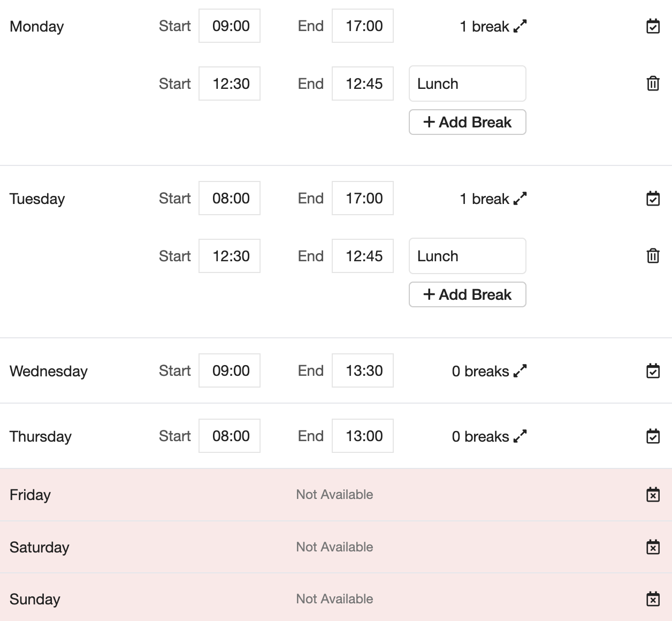Edit Monday's 09:00 start time field
The width and height of the screenshot is (672, 621).
[230, 26]
